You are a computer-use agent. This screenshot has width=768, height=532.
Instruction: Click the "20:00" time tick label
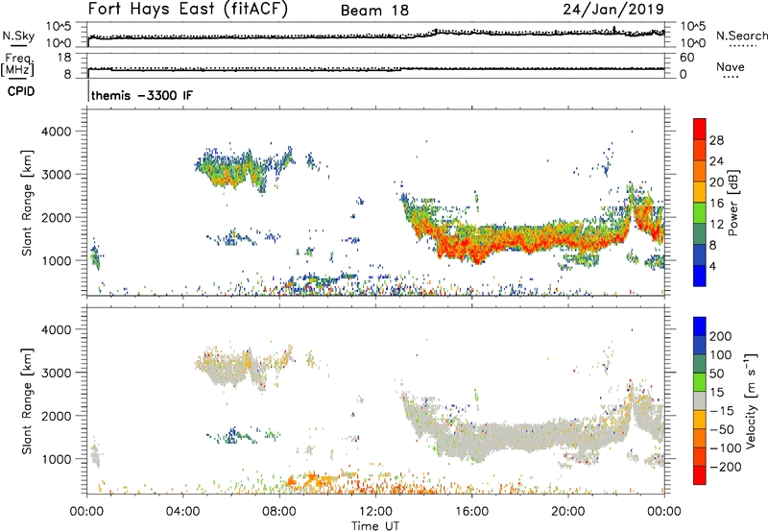tap(567, 512)
